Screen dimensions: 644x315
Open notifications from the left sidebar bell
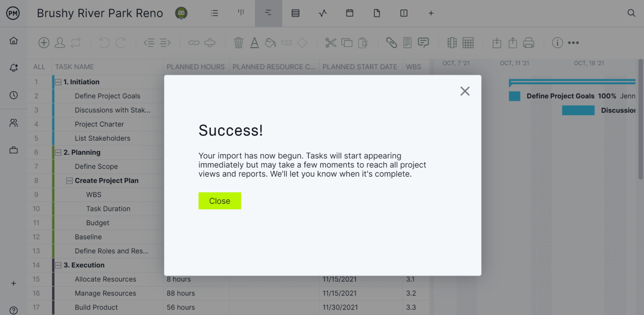pyautogui.click(x=13, y=67)
